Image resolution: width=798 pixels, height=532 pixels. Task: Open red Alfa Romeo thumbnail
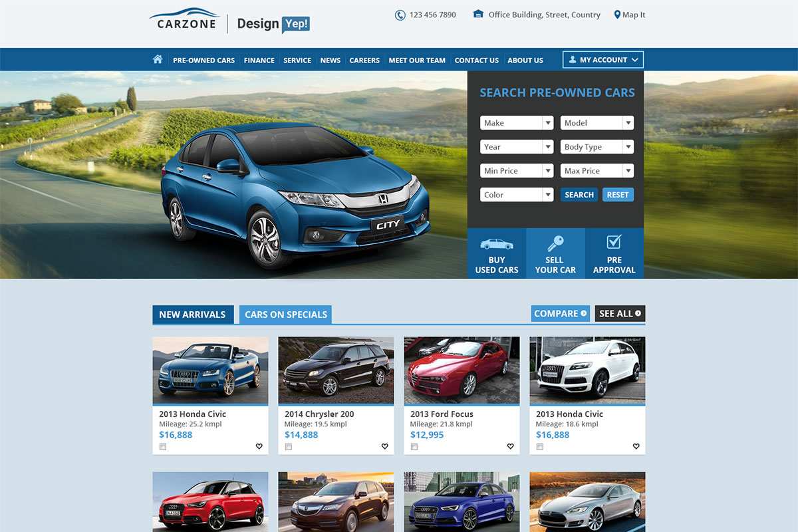coord(462,370)
